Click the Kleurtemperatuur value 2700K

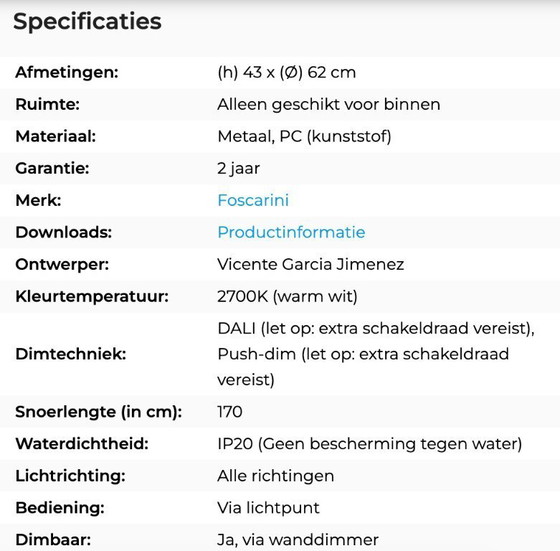click(288, 296)
